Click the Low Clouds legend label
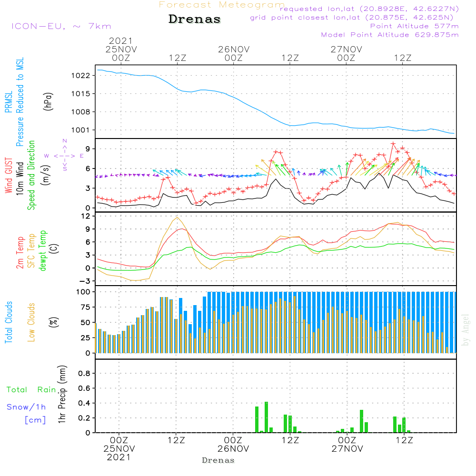The width and height of the screenshot is (476, 476). pos(31,322)
